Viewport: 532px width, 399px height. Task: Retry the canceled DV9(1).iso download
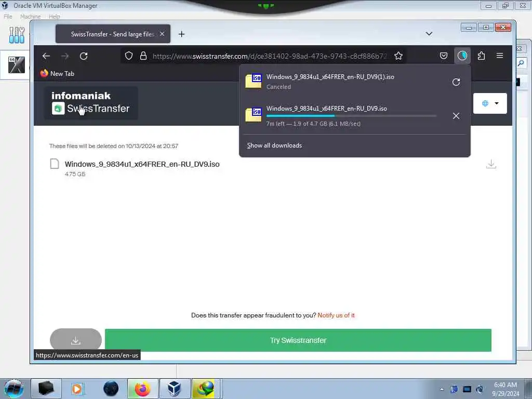tap(456, 82)
